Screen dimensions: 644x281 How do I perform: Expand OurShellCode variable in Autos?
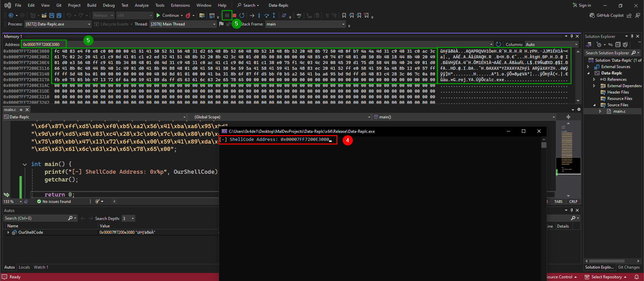click(8, 232)
